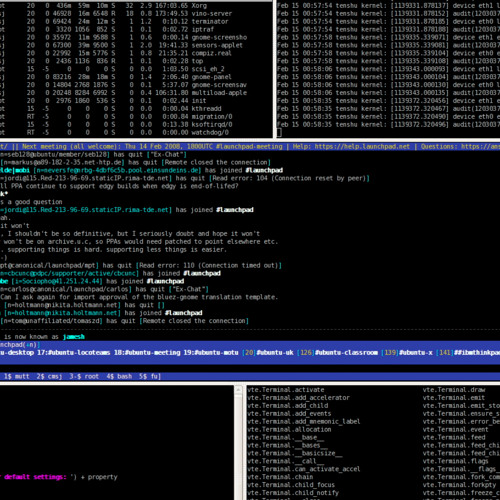
Task: Click the 'default settings:' text in bottom-left pane
Action: pyautogui.click(x=36, y=477)
